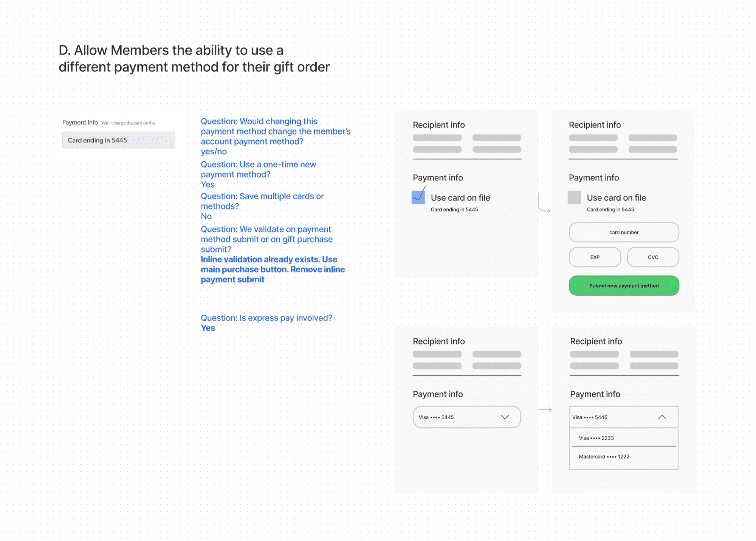Screen dimensions: 756x541
Task: Click into the CVC field
Action: 653,257
